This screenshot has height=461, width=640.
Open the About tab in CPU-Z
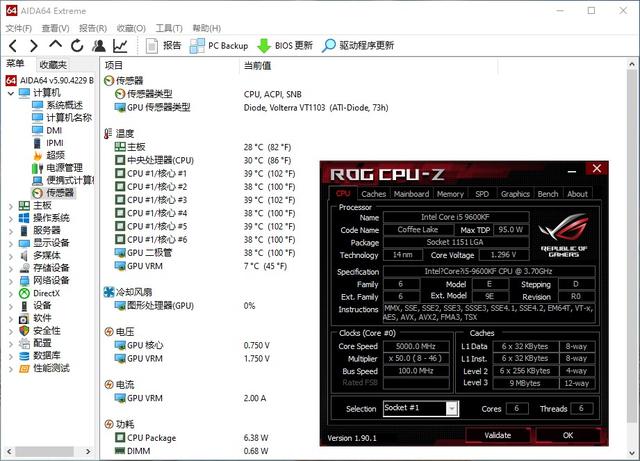577,194
